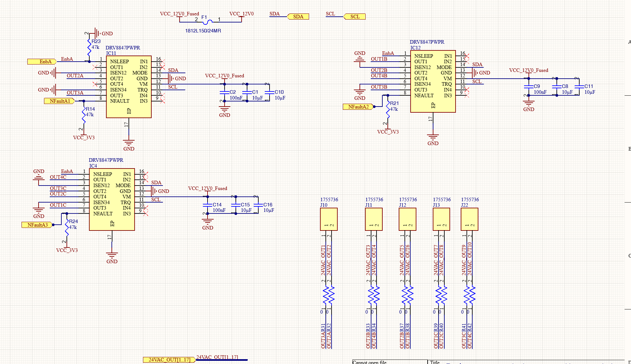The image size is (631, 364).
Task: Select the IC12 driver chip body
Action: click(x=433, y=81)
